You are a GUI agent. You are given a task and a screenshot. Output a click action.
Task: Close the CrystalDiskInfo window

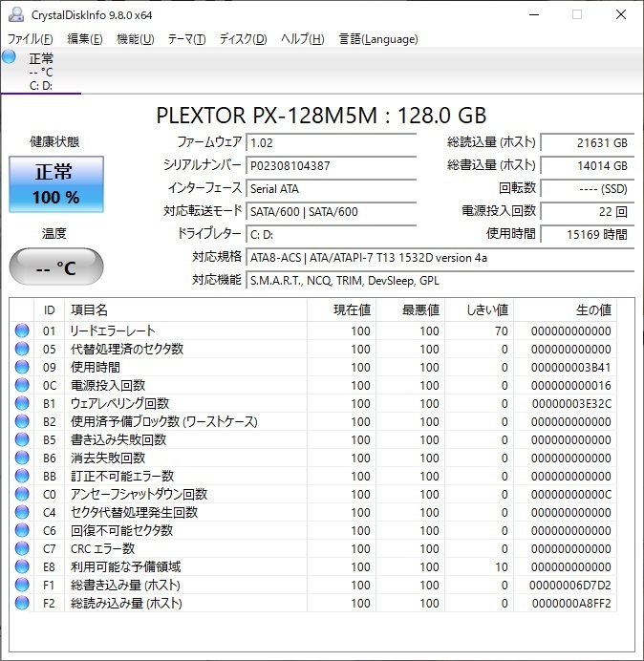[x=621, y=14]
